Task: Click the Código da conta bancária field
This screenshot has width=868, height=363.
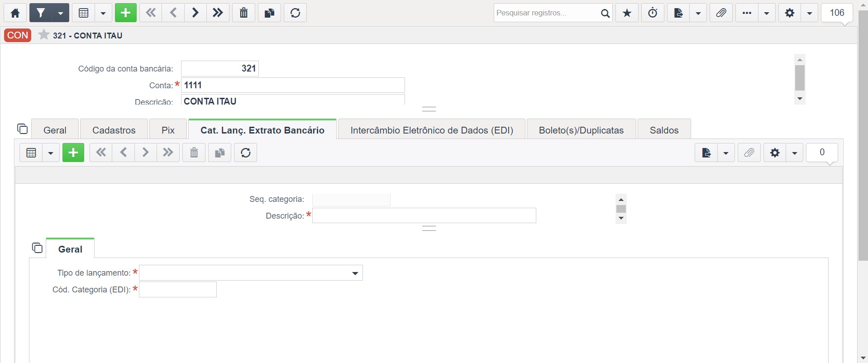Action: (x=220, y=68)
